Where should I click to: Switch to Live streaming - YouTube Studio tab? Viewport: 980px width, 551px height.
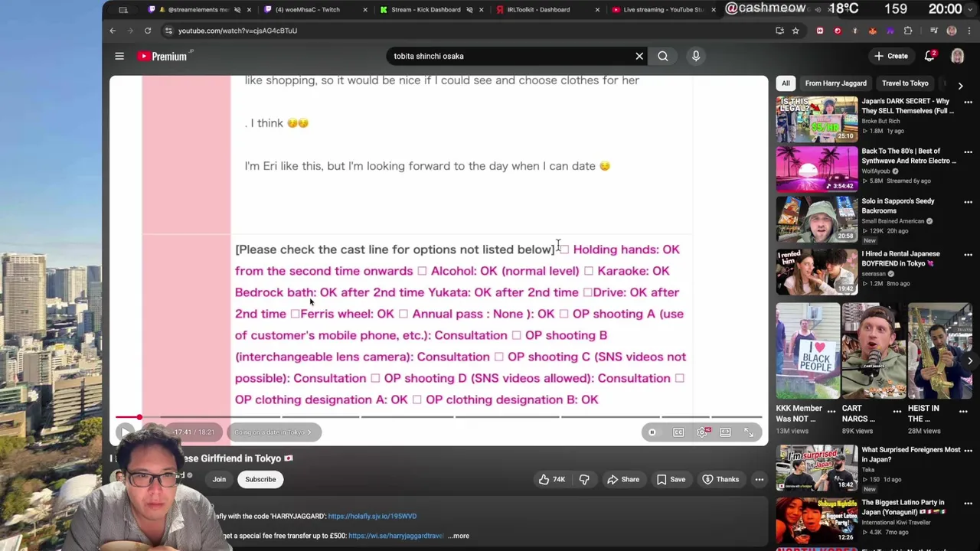click(663, 10)
